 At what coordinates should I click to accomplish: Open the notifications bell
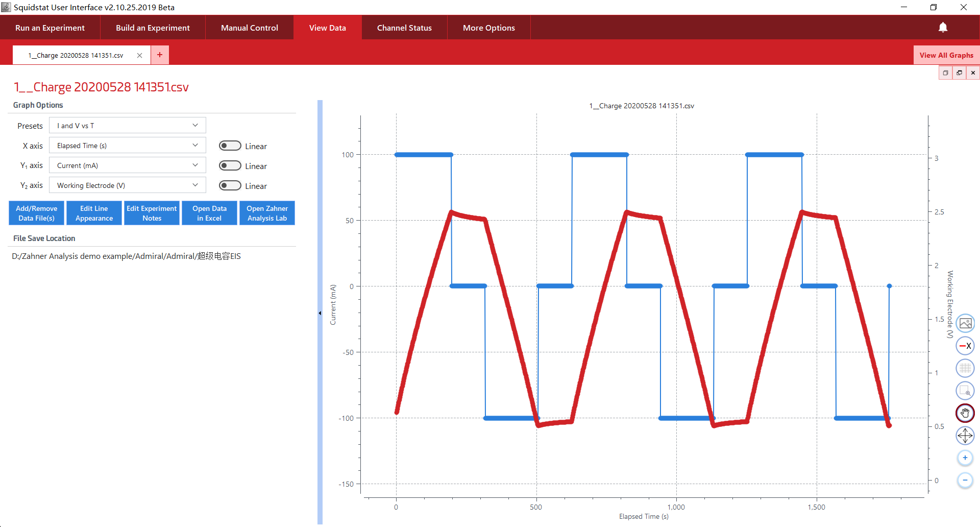pyautogui.click(x=943, y=28)
